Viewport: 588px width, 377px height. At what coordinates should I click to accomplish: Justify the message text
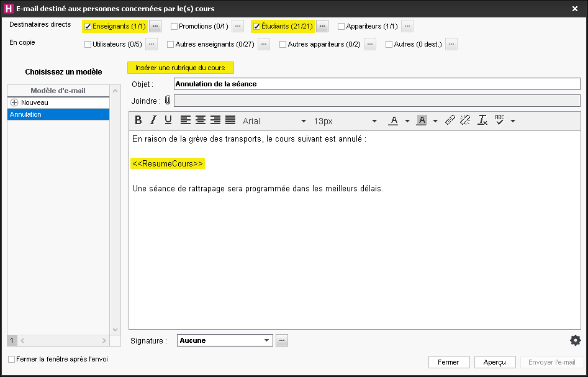click(x=230, y=120)
